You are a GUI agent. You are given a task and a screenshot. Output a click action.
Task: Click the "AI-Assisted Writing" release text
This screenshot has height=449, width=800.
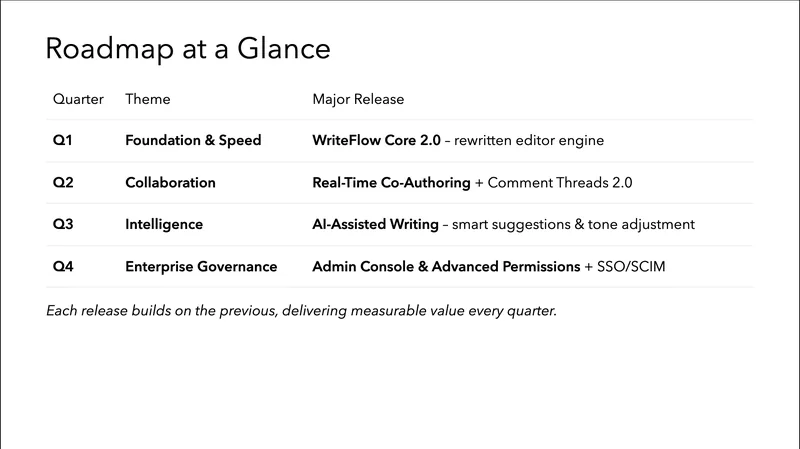(375, 225)
